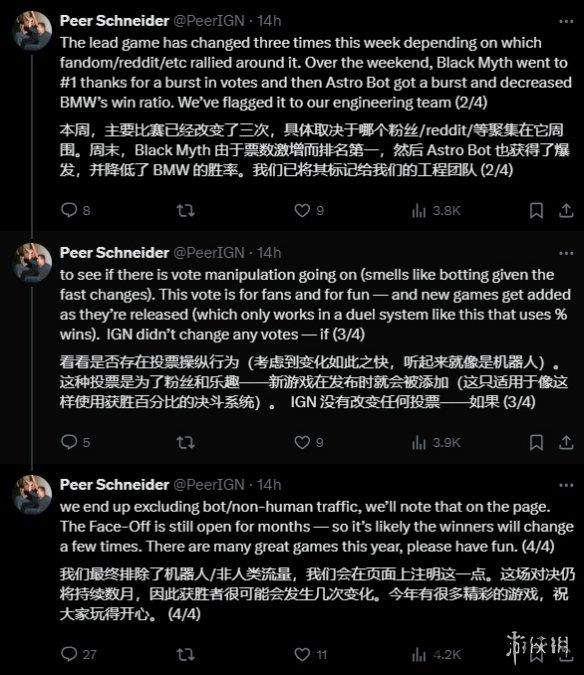Share the (3/4) tweet

coord(566,443)
